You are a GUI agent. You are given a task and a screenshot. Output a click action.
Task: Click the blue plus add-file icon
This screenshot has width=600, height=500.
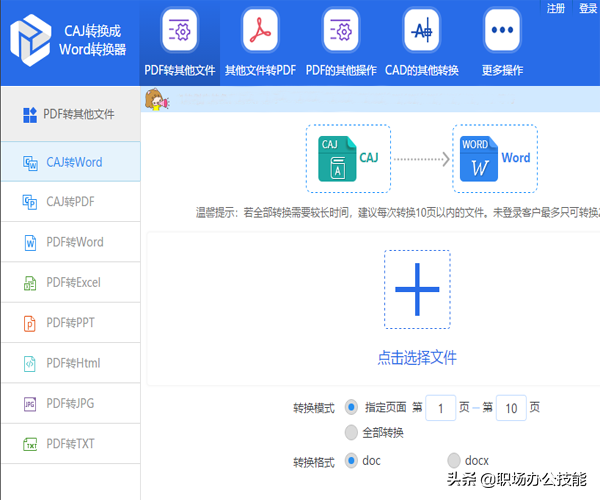(417, 290)
